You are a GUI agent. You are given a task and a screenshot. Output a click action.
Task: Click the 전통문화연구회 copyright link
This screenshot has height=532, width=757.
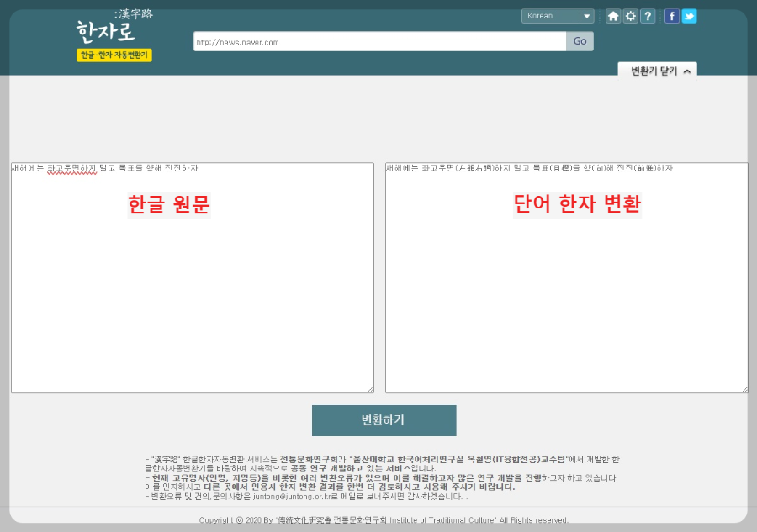pyautogui.click(x=332, y=520)
